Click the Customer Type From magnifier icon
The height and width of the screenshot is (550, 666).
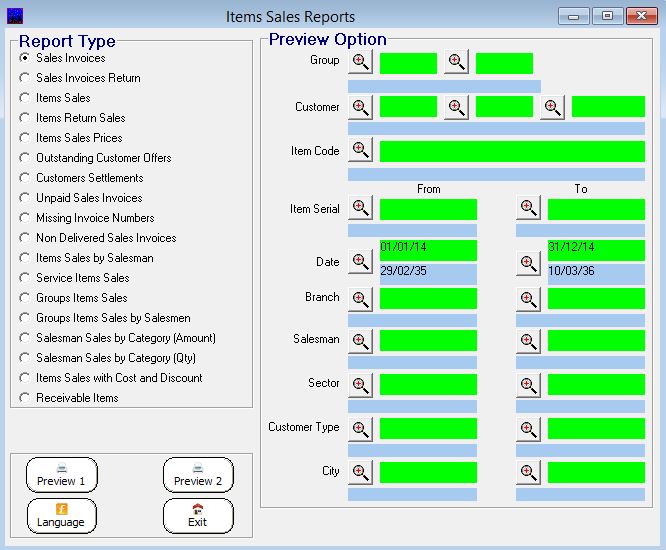pos(360,428)
